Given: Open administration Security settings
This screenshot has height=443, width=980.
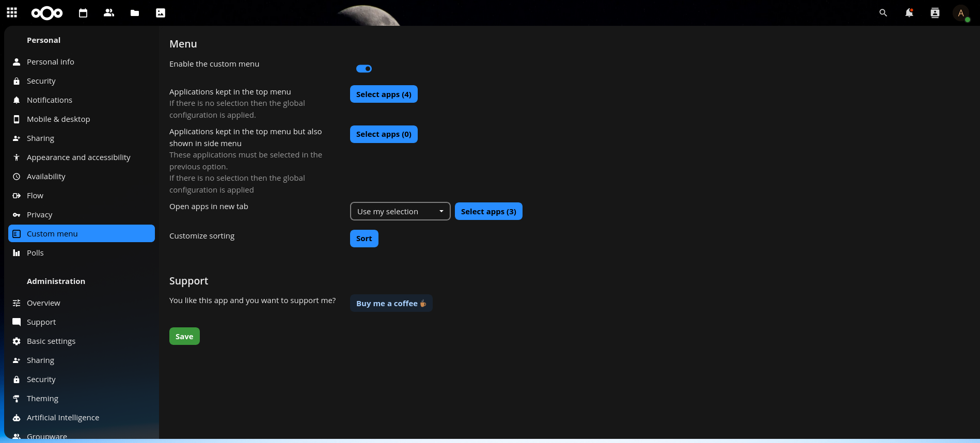Looking at the screenshot, I should tap(82, 379).
